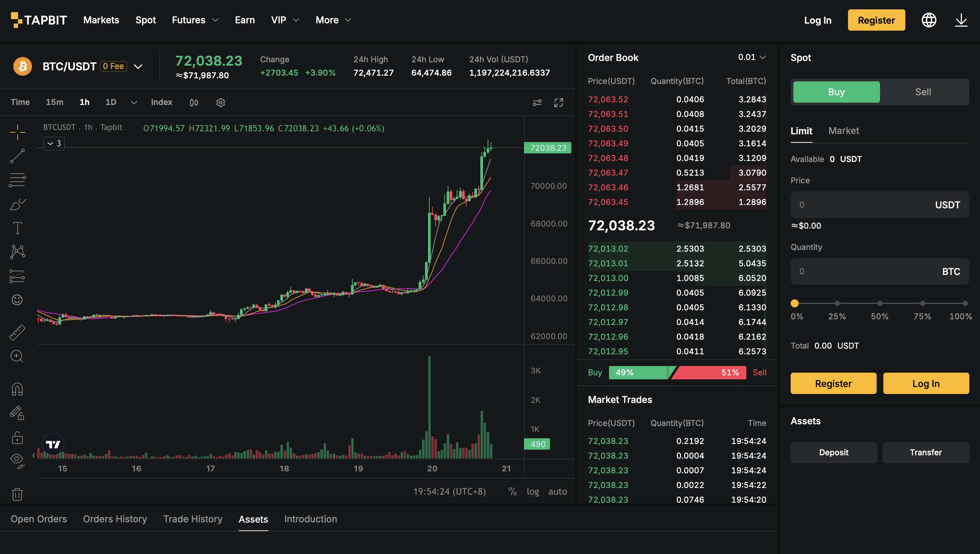Image resolution: width=980 pixels, height=554 pixels.
Task: Switch order form to Buy
Action: click(836, 92)
